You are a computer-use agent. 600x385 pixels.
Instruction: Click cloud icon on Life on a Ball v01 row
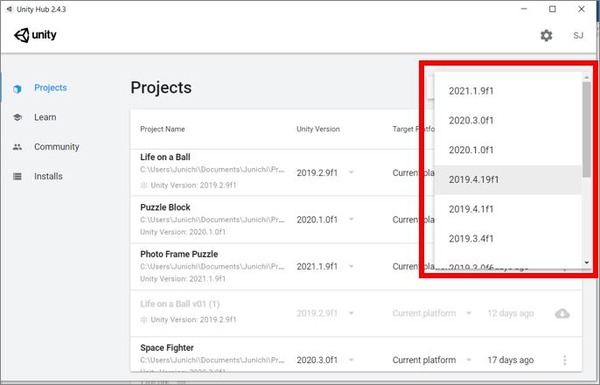coord(562,313)
